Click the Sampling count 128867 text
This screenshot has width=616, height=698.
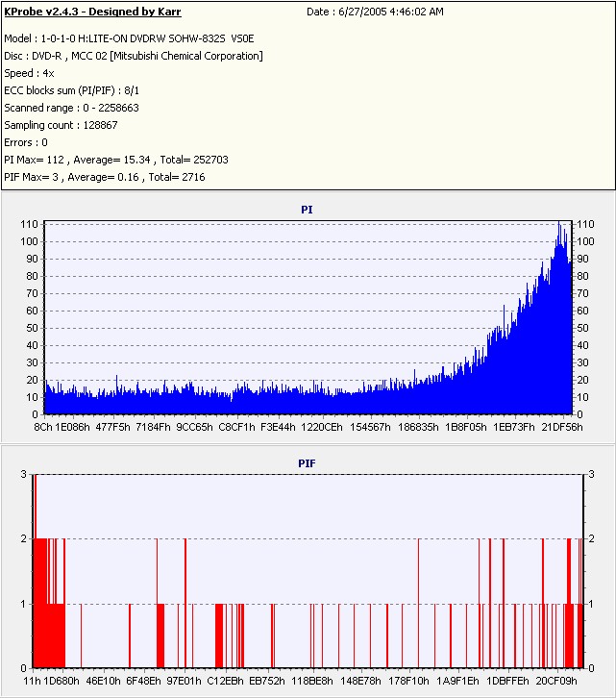[61, 126]
